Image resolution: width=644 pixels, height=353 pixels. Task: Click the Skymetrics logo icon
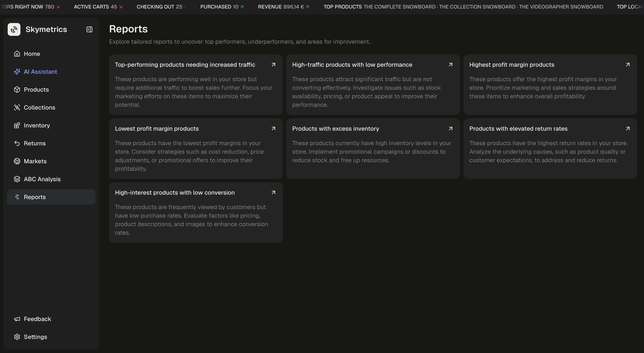14,29
